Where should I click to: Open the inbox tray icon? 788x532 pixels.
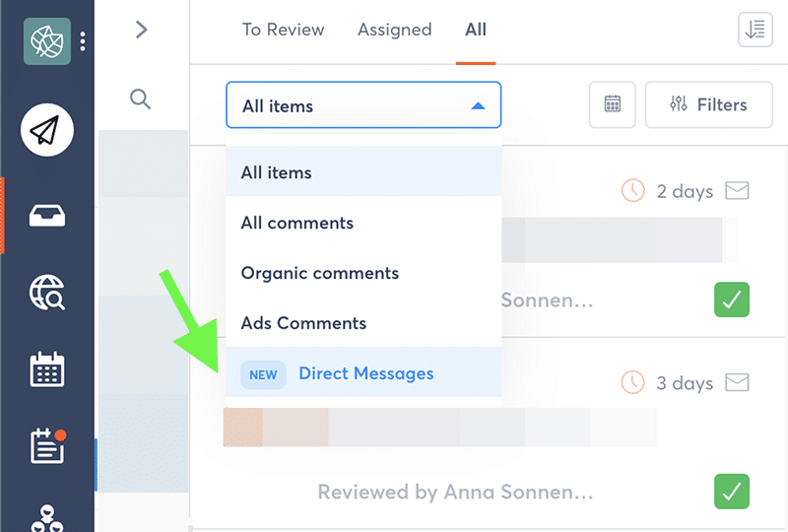pos(47,215)
